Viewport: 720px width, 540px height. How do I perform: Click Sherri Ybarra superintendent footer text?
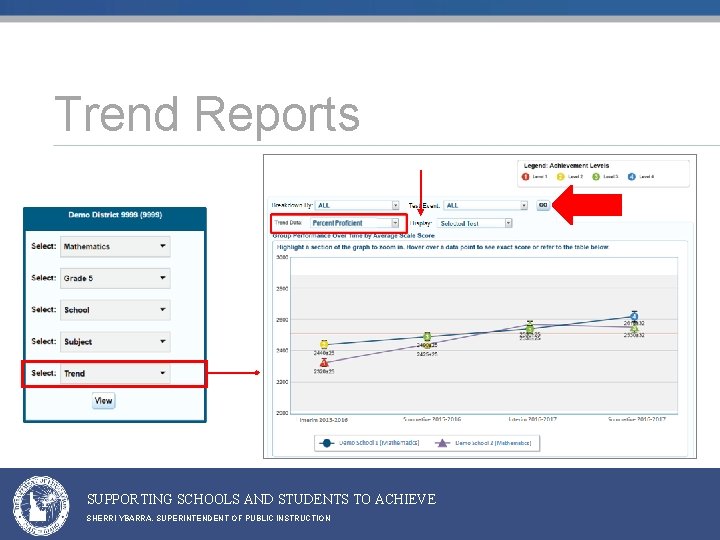pos(209,518)
